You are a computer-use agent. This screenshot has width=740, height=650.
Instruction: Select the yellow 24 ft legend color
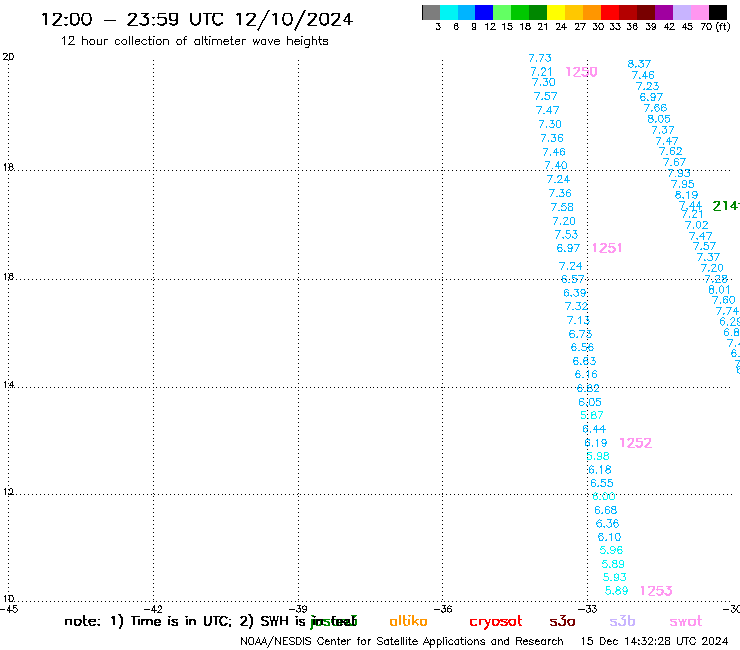click(556, 12)
